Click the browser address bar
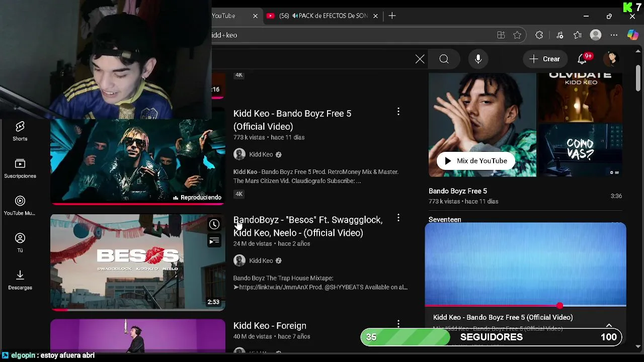Image resolution: width=644 pixels, height=362 pixels. coord(352,35)
